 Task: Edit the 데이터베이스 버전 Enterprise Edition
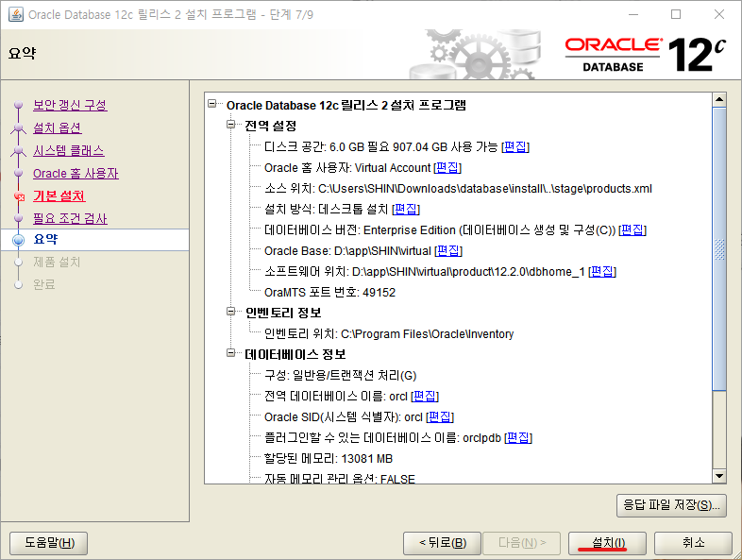tap(632, 229)
